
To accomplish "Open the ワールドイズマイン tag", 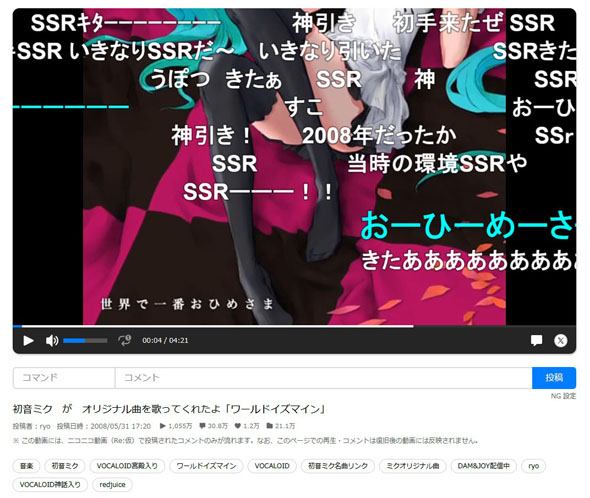I will 206,466.
